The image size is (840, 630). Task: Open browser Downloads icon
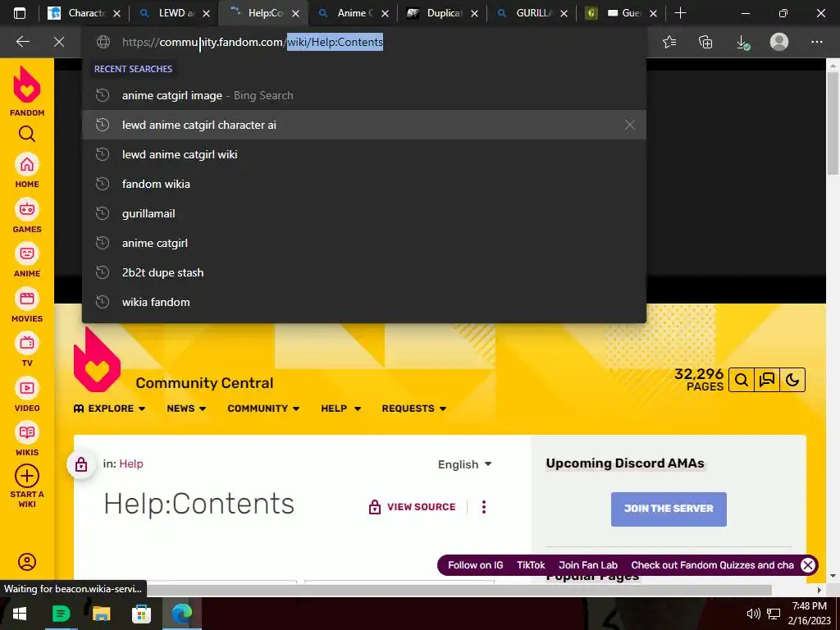(x=742, y=42)
